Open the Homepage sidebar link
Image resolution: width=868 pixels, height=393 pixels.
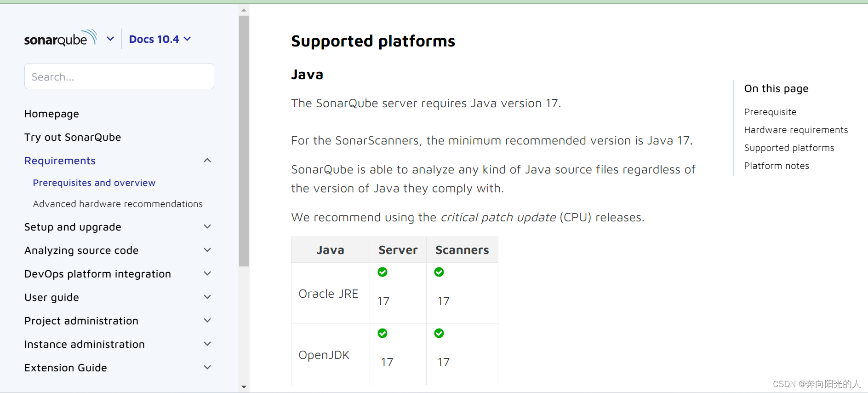pos(51,114)
